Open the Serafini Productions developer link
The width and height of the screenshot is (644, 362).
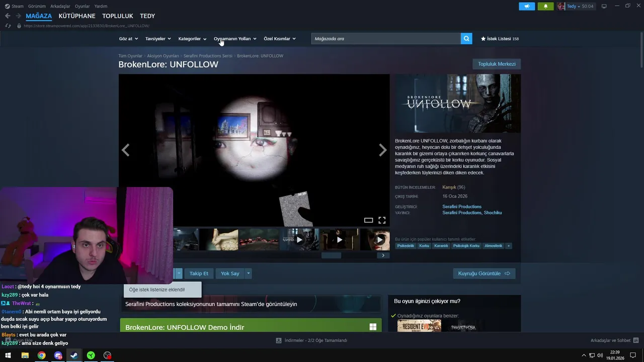tap(462, 207)
